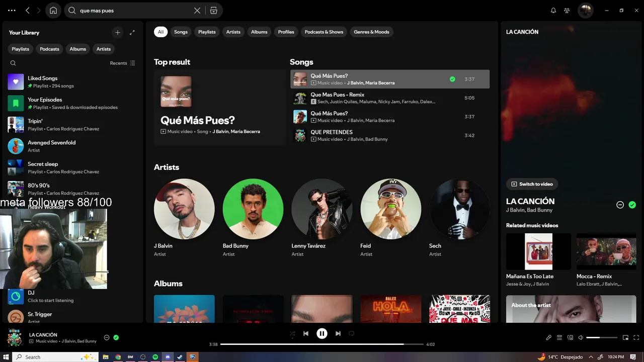644x362 pixels.
Task: Open Feid artist card
Action: coord(391,219)
